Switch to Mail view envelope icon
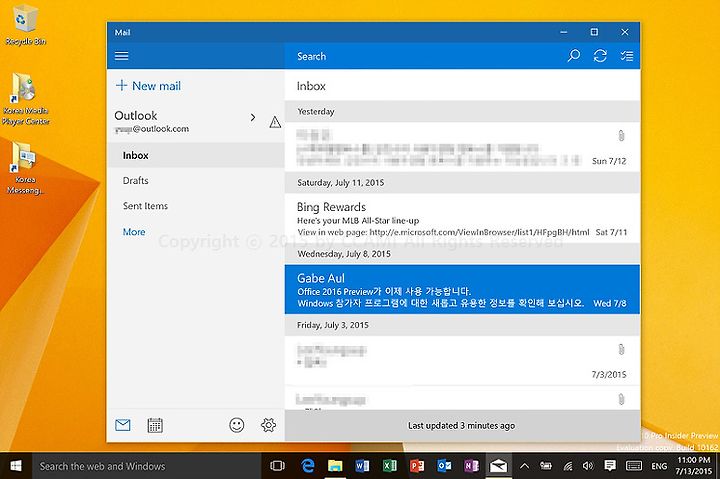 click(x=123, y=425)
